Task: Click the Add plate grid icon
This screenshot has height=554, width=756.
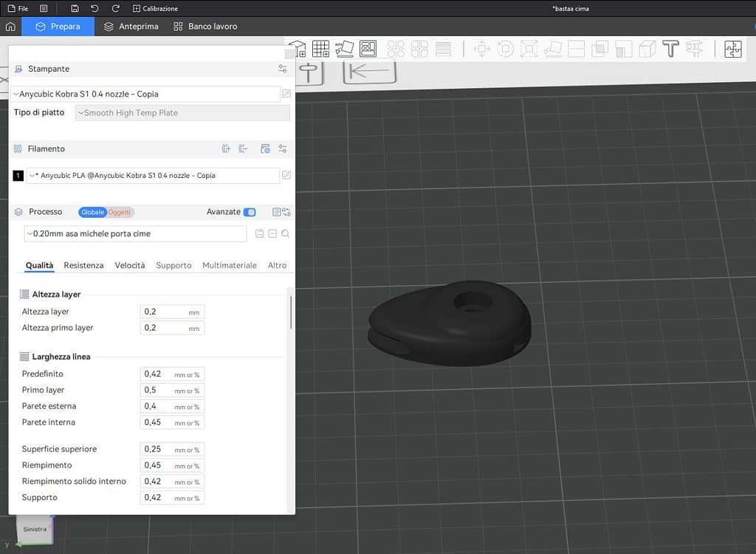Action: 320,49
